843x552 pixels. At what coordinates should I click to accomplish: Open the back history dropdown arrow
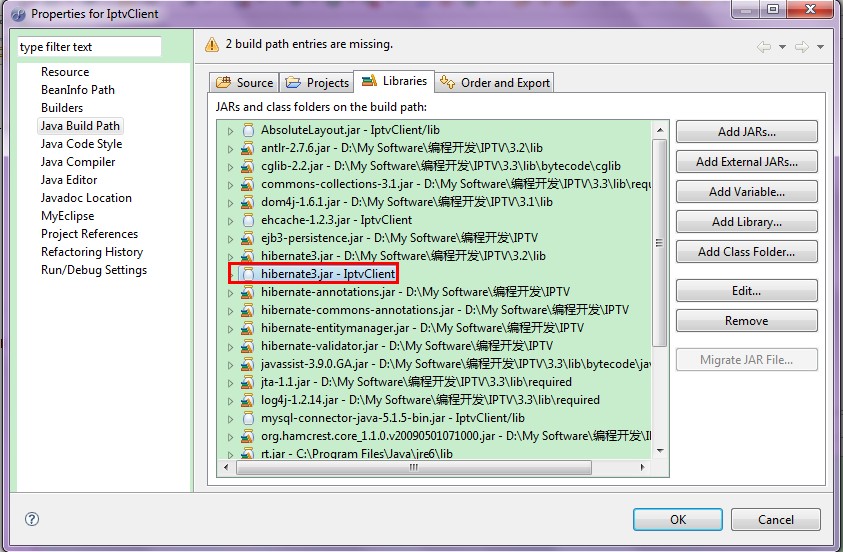(x=782, y=47)
